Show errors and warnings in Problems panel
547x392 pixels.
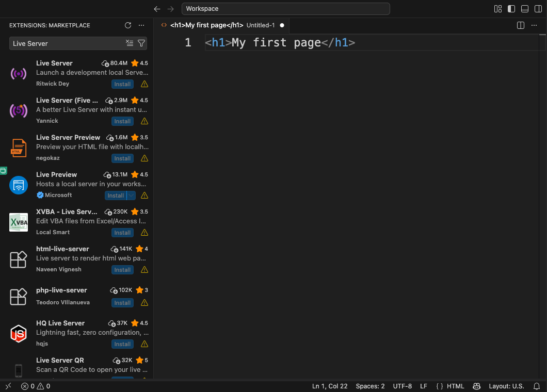36,386
